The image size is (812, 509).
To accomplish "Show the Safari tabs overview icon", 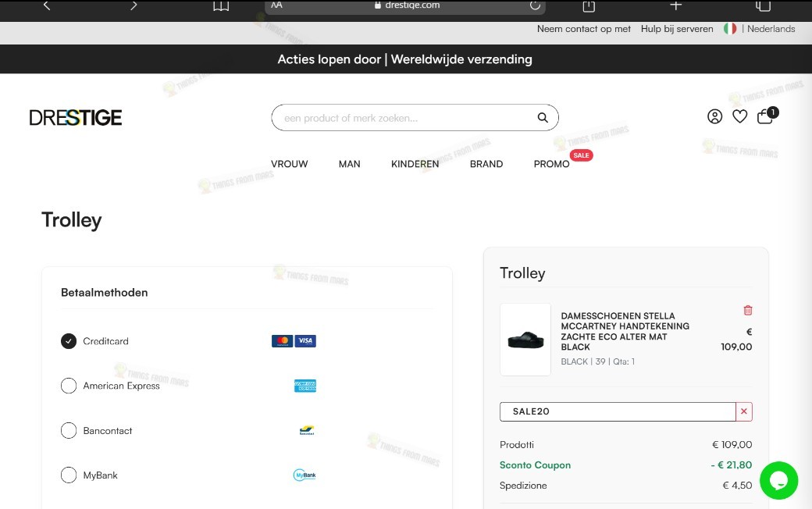I will (763, 5).
